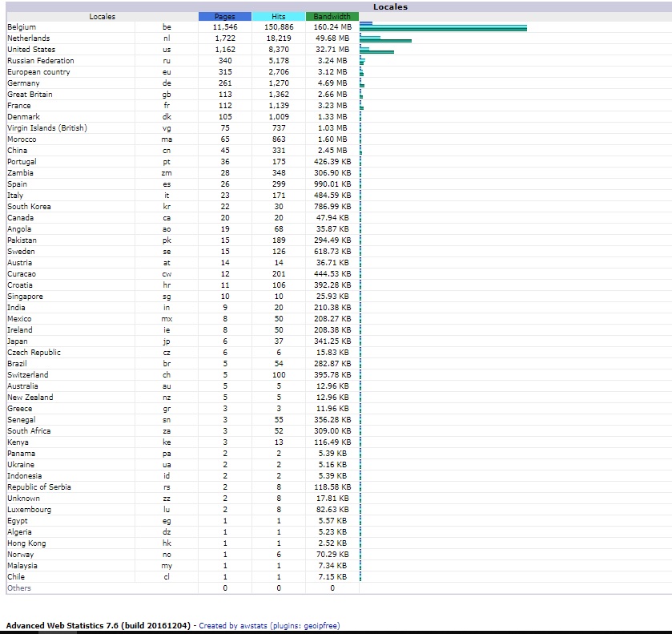Viewport: 672px width, 634px height.
Task: Click the Portugal country name
Action: [x=22, y=162]
